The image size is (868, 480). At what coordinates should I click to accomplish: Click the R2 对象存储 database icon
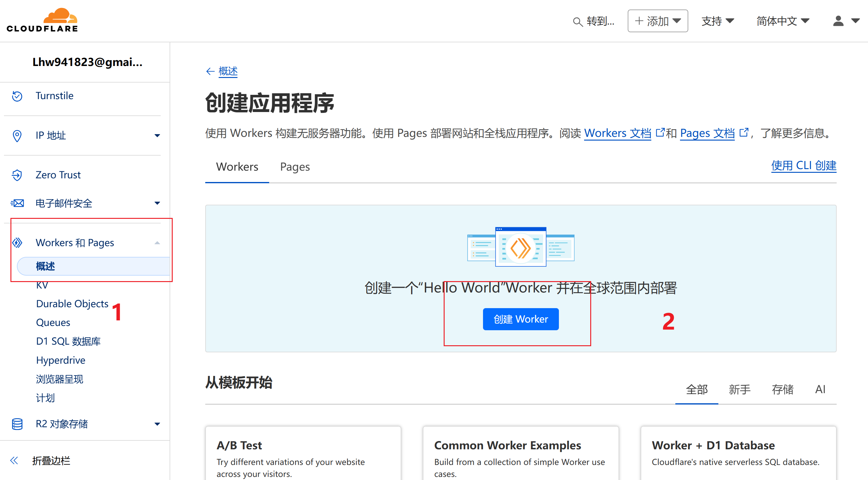[x=17, y=424]
